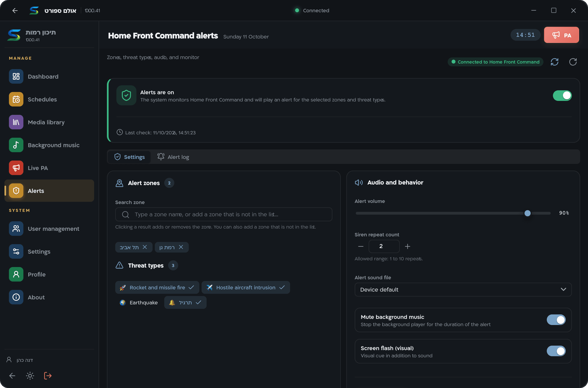The image size is (588, 388).
Task: Open Schedules from the sidebar menu
Action: (x=49, y=99)
